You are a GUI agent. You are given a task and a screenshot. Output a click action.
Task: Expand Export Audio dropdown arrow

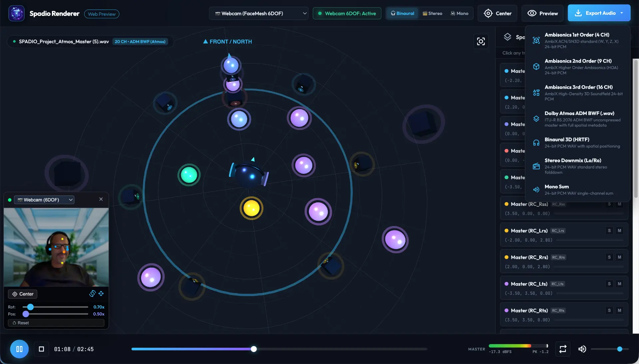[x=622, y=13]
